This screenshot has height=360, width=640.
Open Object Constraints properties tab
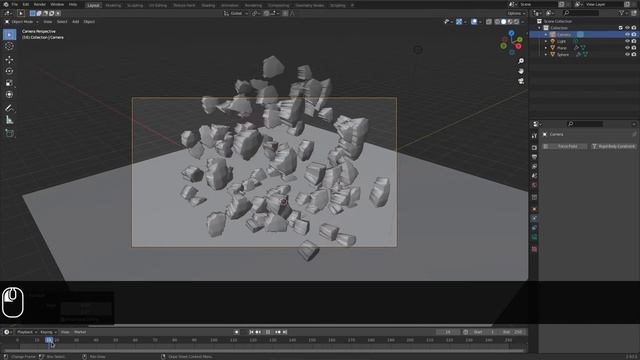click(x=534, y=228)
